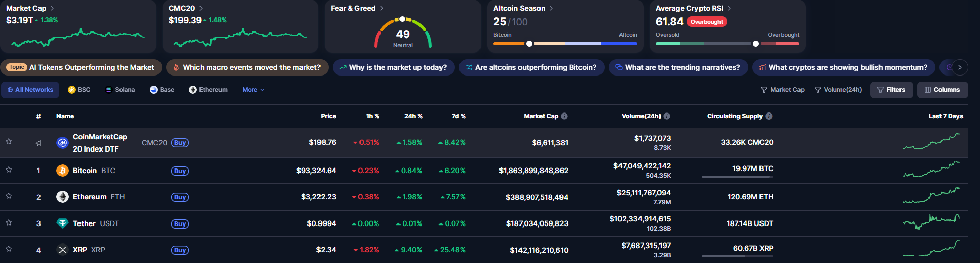The width and height of the screenshot is (980, 263).
Task: Click the Solana network icon
Action: click(x=109, y=90)
